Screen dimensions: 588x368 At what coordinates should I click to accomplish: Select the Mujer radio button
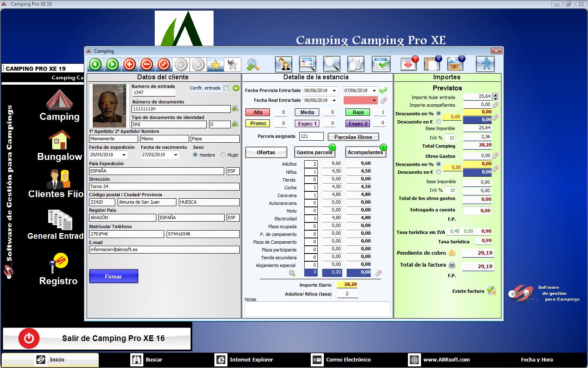(x=223, y=155)
